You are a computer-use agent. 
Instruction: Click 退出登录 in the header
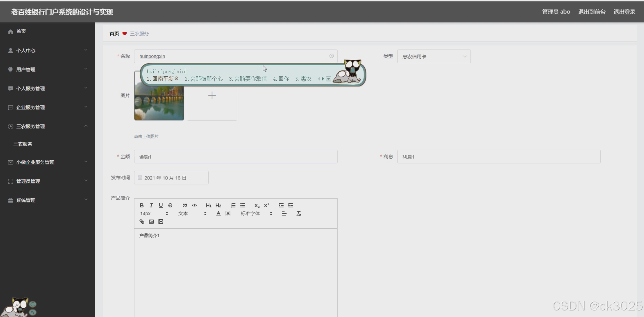click(x=624, y=12)
